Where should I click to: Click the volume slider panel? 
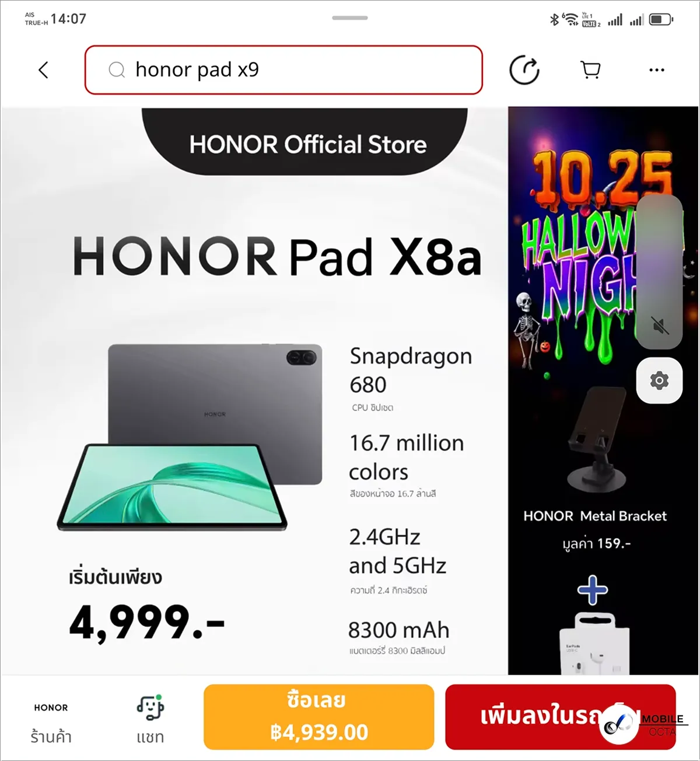(x=659, y=272)
